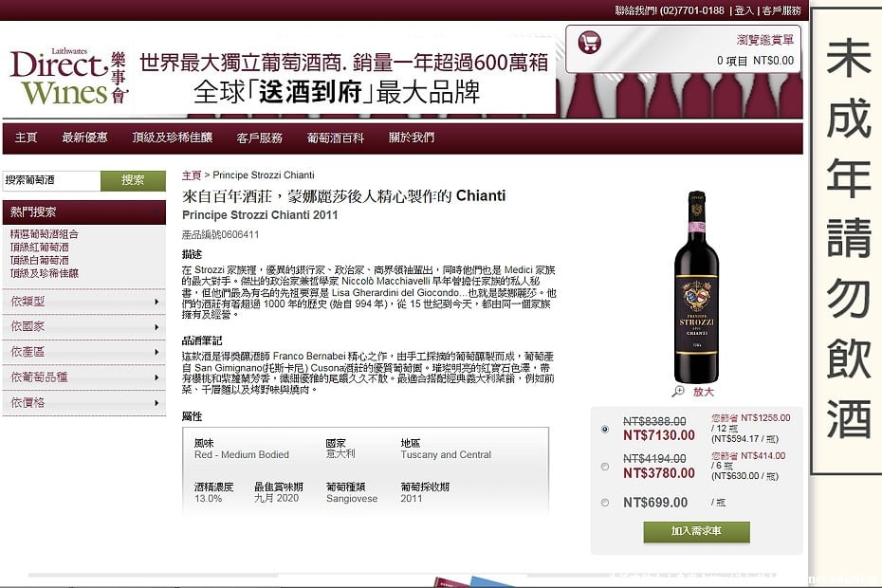Select the 12-bottle NT$7130.00 option
Viewport: 882px width, 588px height.
pos(605,430)
